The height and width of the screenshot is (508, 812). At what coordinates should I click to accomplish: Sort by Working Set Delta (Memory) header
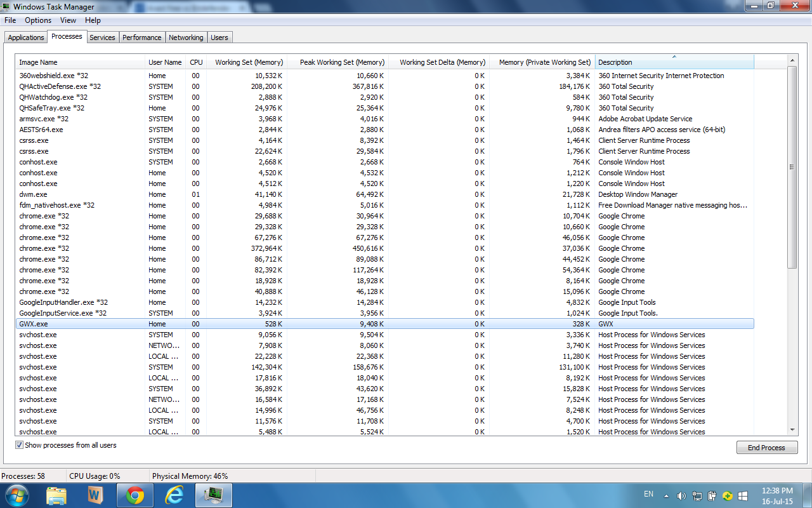[x=439, y=62]
